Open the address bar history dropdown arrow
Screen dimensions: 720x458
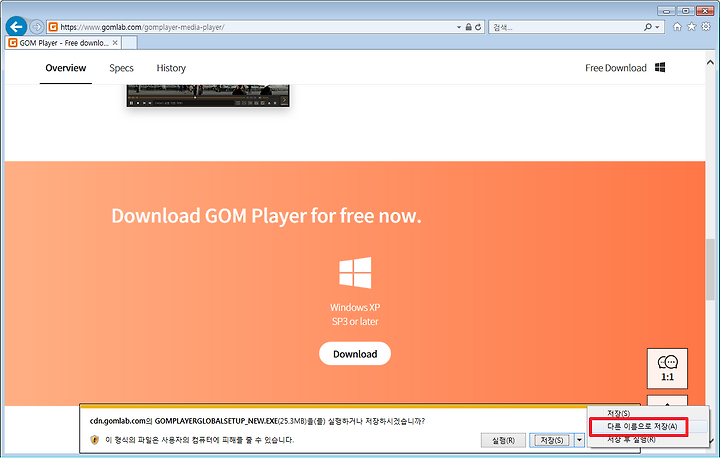tap(459, 27)
